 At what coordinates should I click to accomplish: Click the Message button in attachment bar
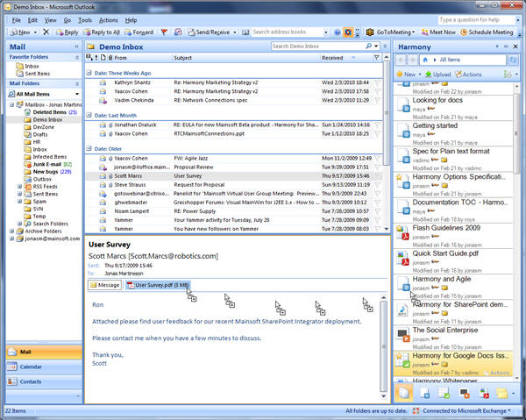pyautogui.click(x=104, y=285)
